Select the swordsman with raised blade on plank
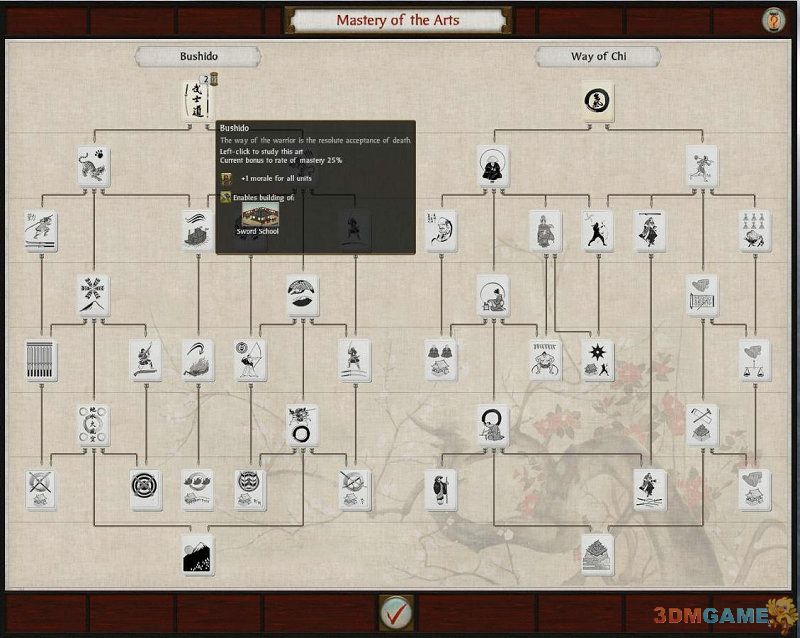This screenshot has width=800, height=638. [x=146, y=360]
